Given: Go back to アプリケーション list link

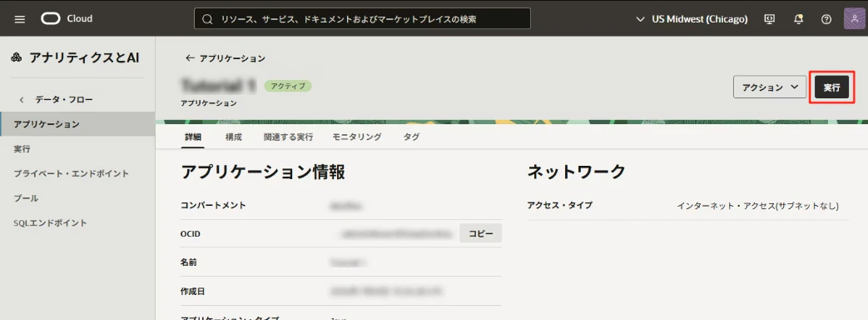Looking at the screenshot, I should pyautogui.click(x=232, y=57).
